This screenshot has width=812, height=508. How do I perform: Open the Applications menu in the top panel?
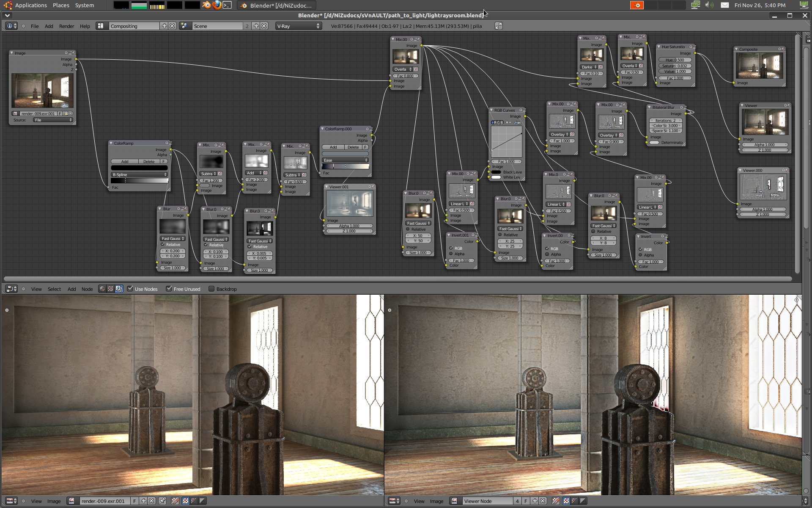[x=31, y=5]
